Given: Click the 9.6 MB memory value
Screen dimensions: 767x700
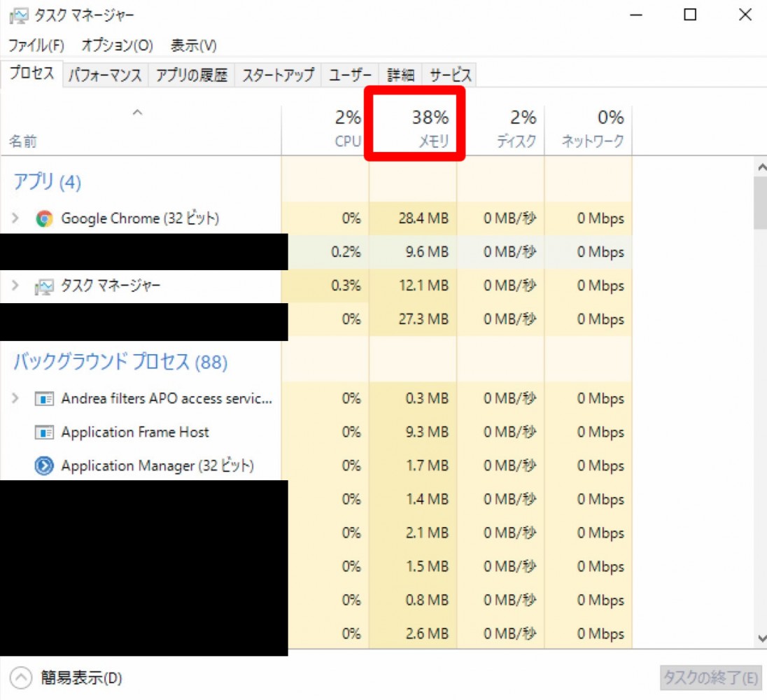Looking at the screenshot, I should pos(427,252).
